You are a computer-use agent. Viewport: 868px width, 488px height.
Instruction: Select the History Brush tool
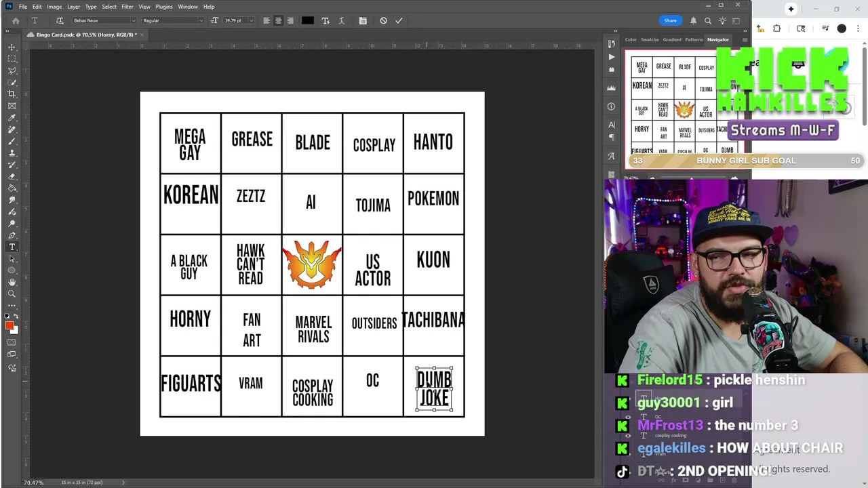12,165
